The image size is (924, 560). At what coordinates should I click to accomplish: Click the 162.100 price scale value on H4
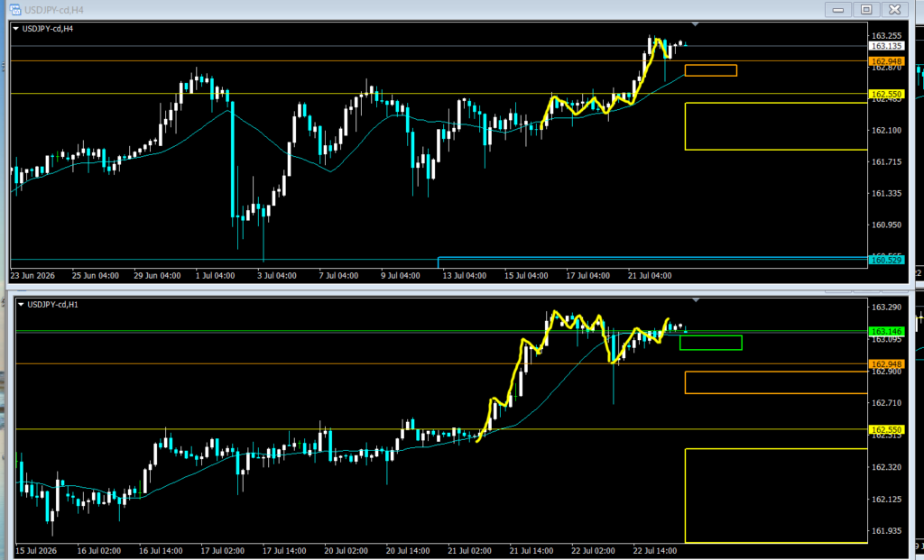tap(886, 130)
